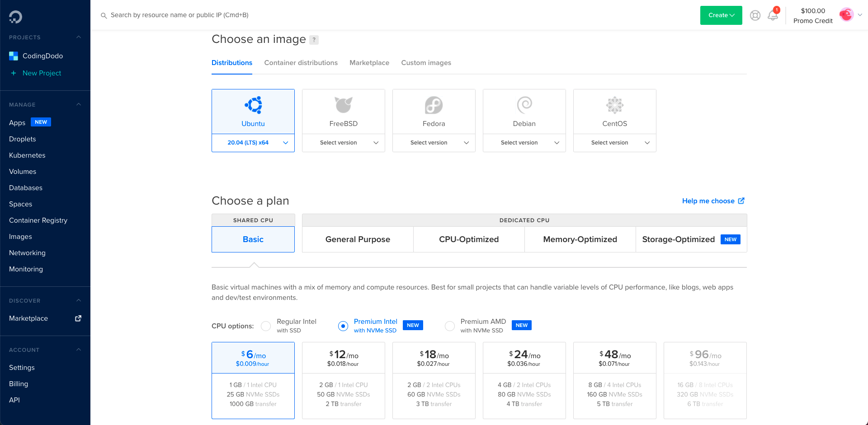Screen dimensions: 868x425
Task: Select the Debian distribution image
Action: point(524,111)
